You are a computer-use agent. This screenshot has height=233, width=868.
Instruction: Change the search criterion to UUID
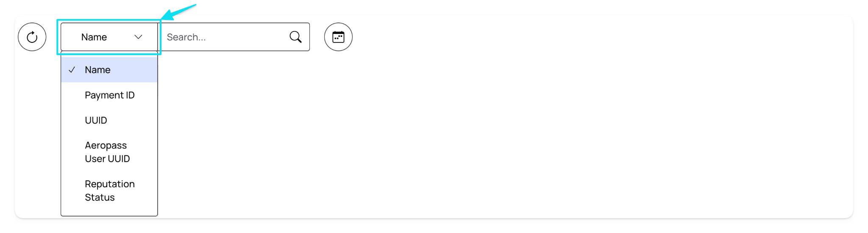tap(109, 120)
